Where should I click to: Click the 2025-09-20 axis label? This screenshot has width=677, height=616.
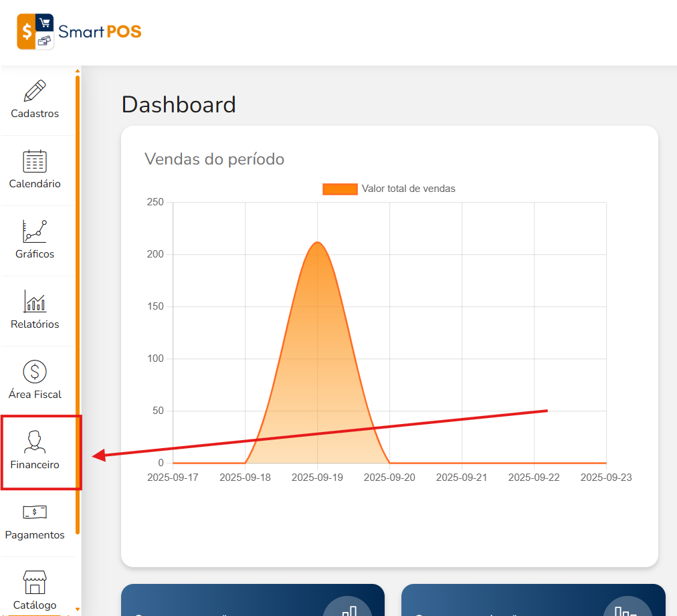389,478
